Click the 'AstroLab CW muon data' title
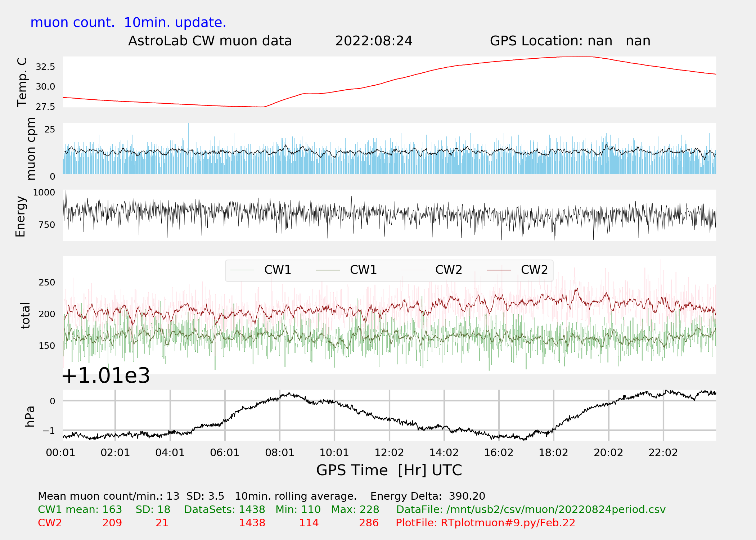 point(210,41)
